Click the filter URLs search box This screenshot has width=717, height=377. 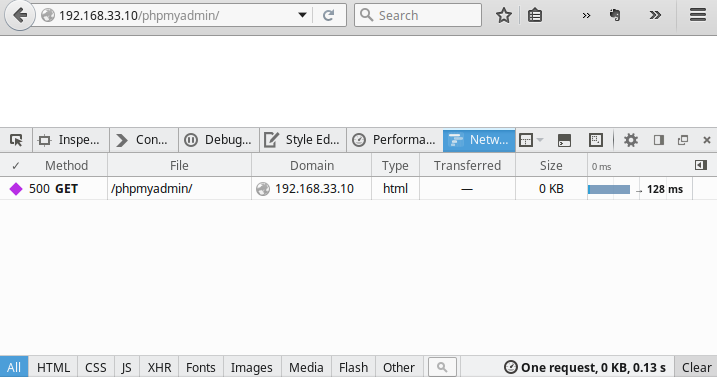coord(442,367)
